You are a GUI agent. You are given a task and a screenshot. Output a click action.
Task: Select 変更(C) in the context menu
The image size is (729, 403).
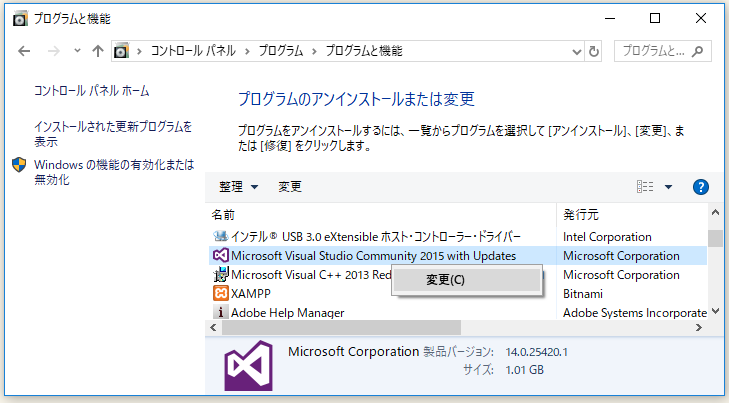pyautogui.click(x=444, y=280)
